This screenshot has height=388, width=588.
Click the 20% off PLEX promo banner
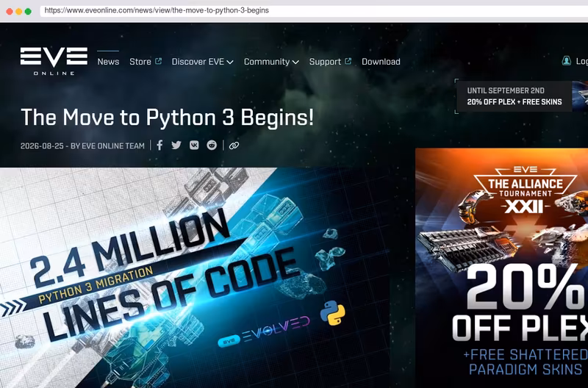point(521,96)
